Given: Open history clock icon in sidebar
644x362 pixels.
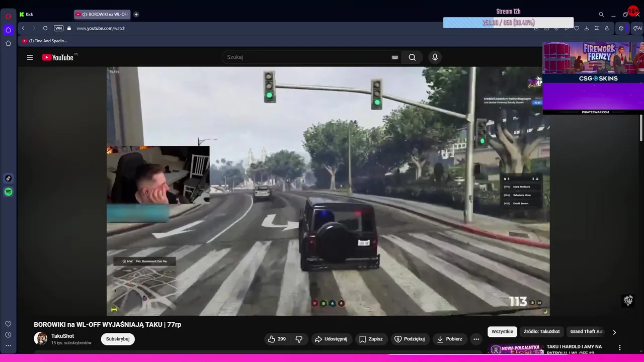Looking at the screenshot, I should (x=8, y=335).
